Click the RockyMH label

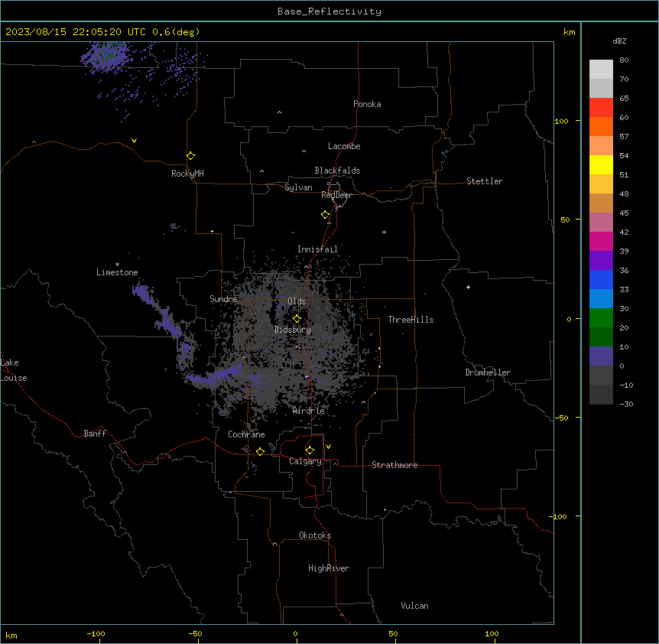point(187,174)
